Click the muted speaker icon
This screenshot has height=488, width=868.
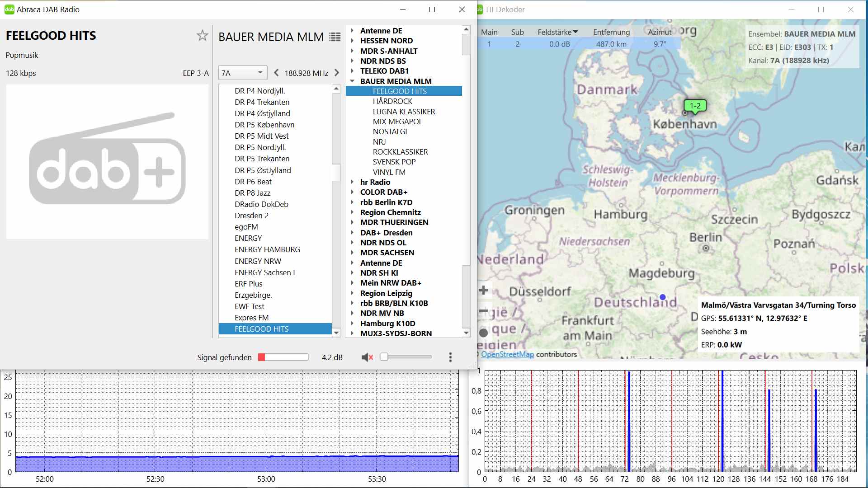[x=367, y=357]
